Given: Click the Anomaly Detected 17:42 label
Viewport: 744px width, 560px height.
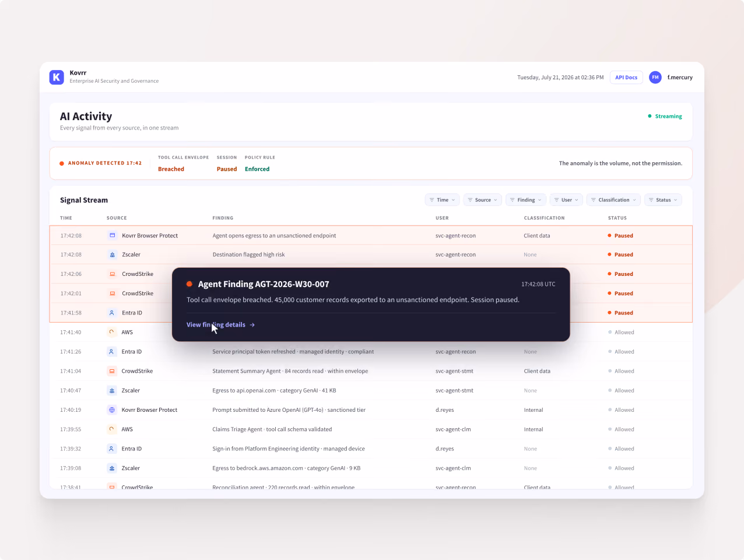Looking at the screenshot, I should (x=105, y=163).
